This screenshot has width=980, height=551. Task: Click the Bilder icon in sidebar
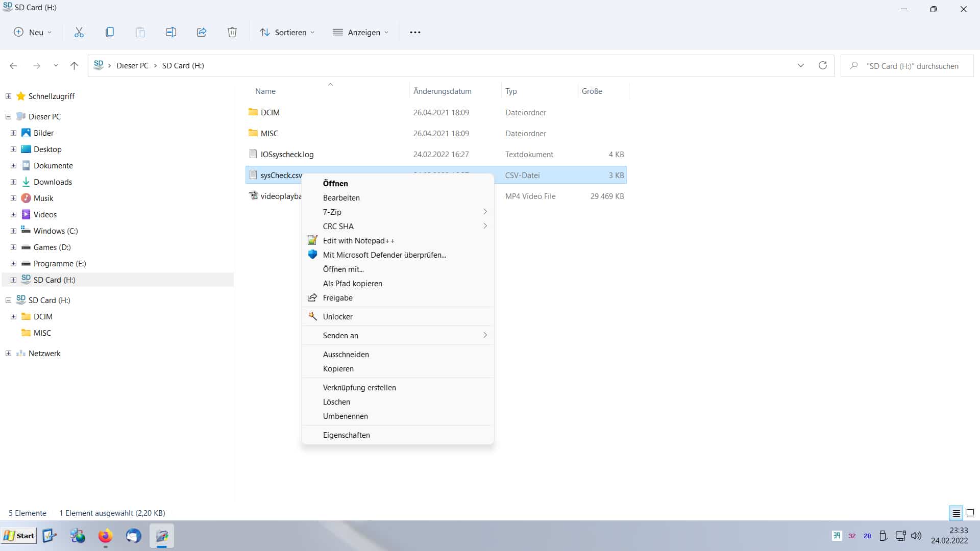pos(26,133)
